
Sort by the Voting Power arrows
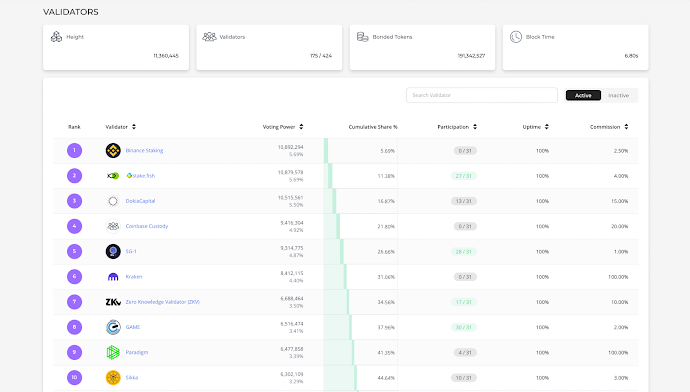click(301, 127)
